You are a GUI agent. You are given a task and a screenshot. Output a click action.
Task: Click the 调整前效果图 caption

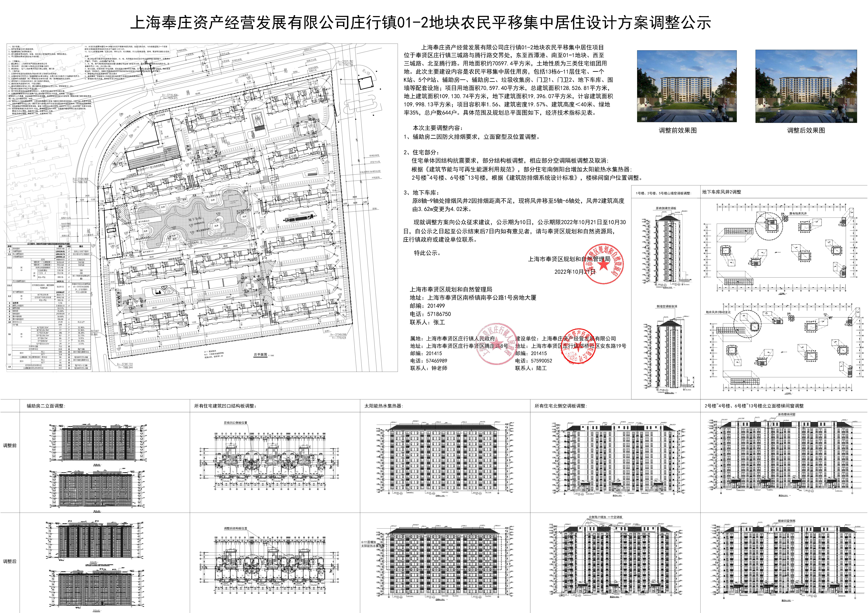tap(678, 130)
